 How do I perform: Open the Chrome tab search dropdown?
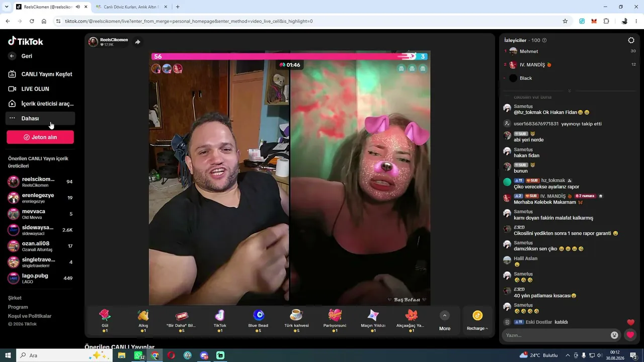pos(7,7)
